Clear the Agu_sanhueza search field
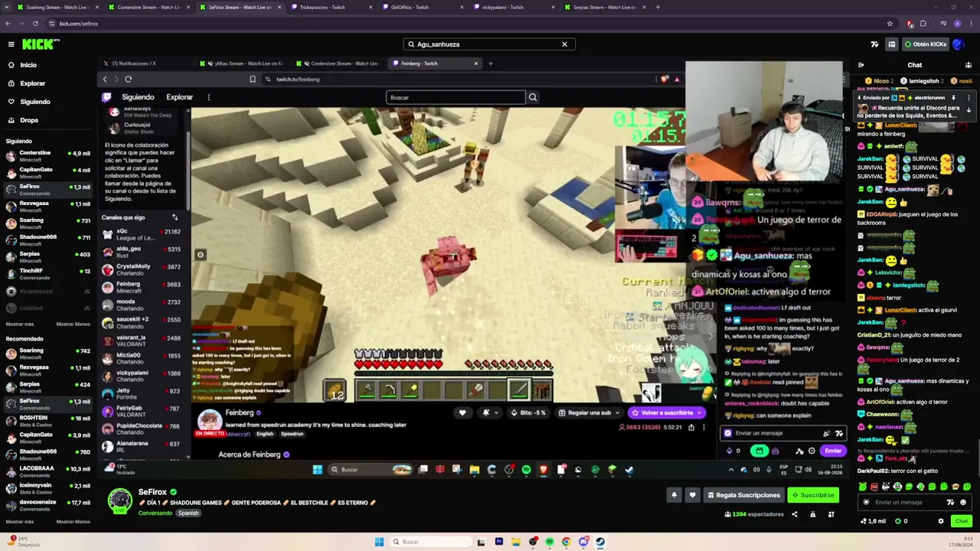980x551 pixels. click(x=565, y=44)
